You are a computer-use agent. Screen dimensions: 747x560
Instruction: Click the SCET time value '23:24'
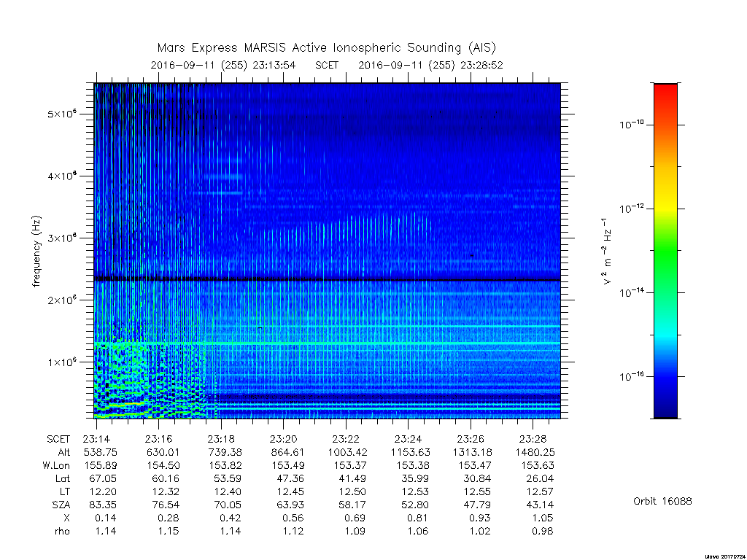point(409,439)
